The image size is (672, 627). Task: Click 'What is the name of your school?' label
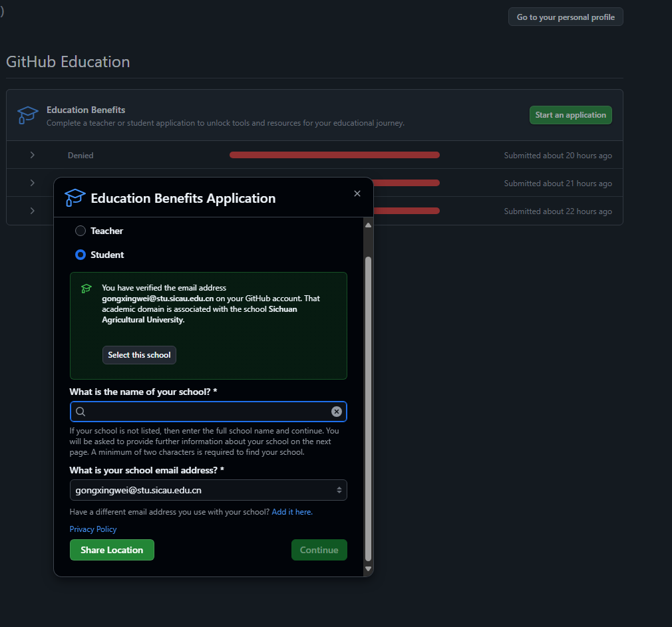tap(143, 392)
